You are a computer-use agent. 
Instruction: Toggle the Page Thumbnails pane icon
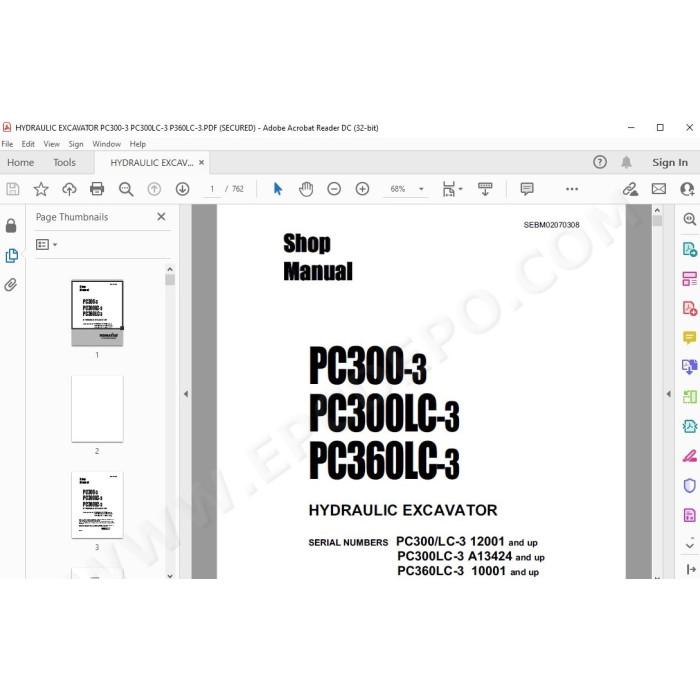tap(12, 255)
